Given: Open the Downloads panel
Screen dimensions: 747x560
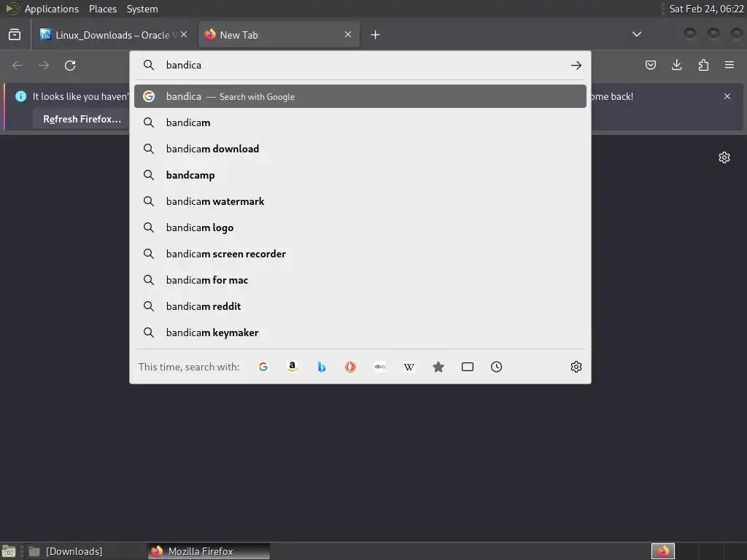Looking at the screenshot, I should 676,65.
